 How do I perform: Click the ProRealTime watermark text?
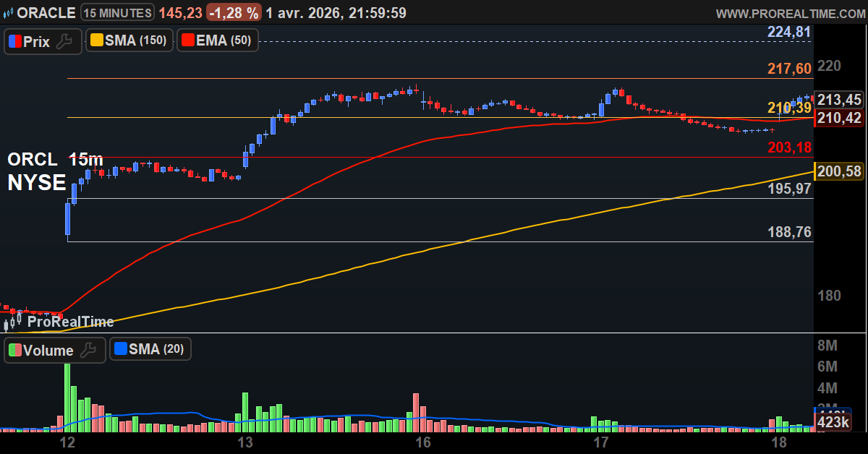coord(72,322)
